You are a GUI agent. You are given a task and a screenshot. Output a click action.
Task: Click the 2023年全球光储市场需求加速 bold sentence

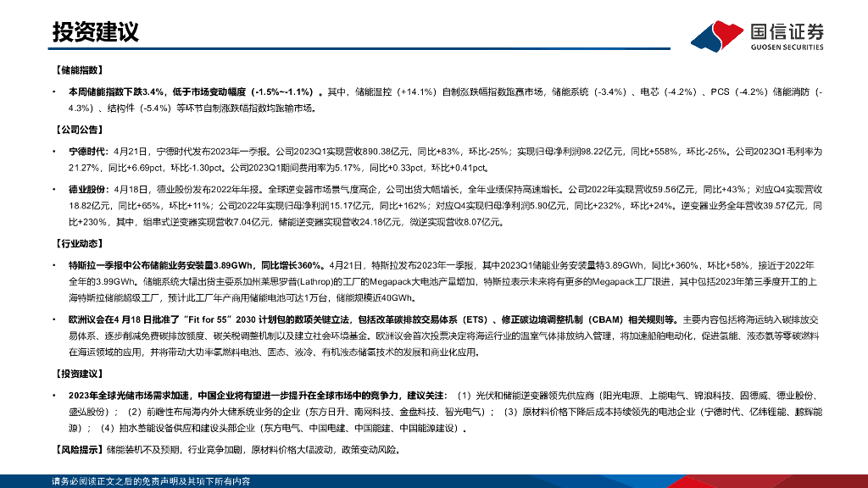[x=257, y=396]
